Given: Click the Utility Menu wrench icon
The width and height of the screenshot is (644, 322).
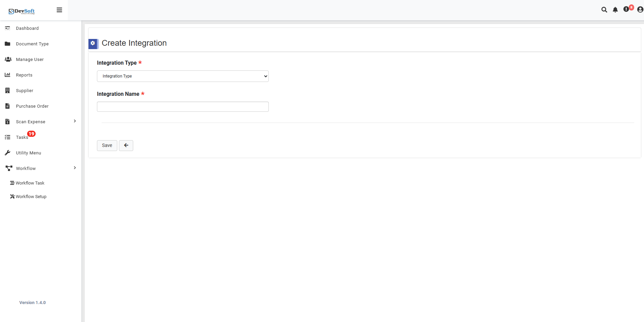Looking at the screenshot, I should [x=7, y=152].
